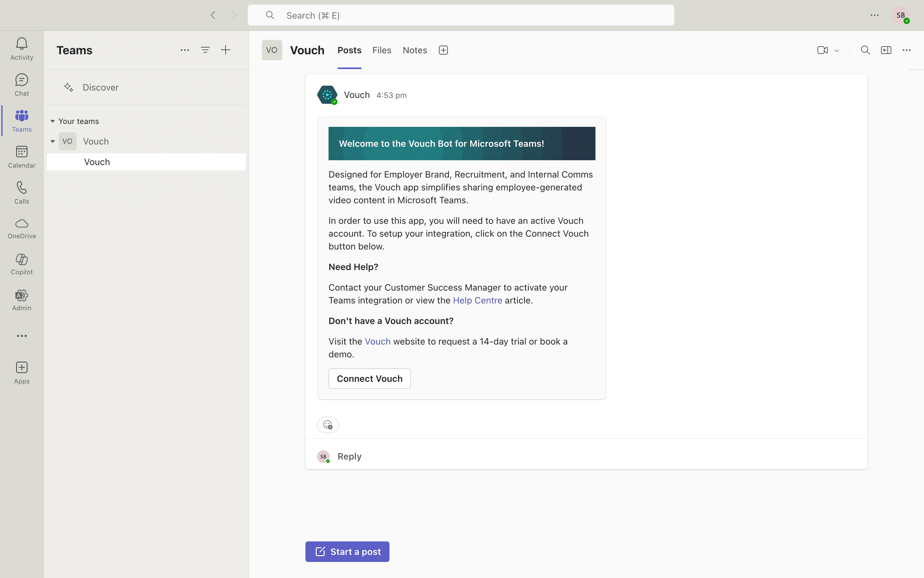Open OneDrive from the sidebar

coord(22,229)
